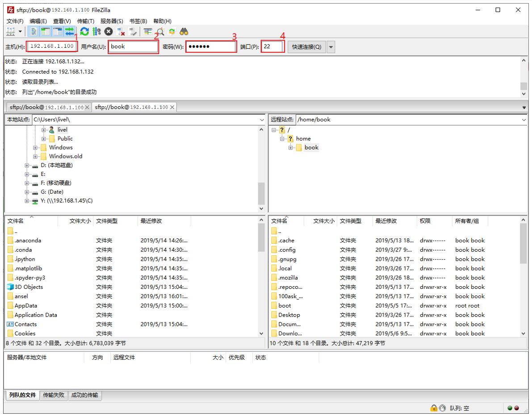532x416 pixels.
Task: Switch to 传输失败 tab
Action: tap(54, 395)
